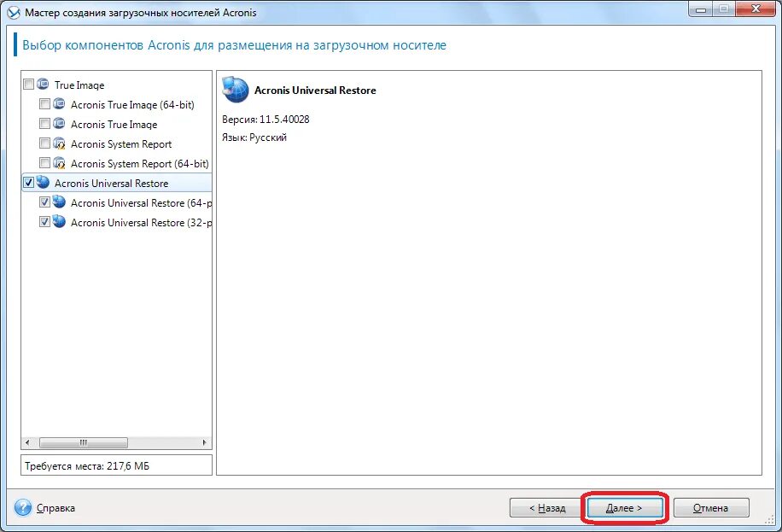This screenshot has height=532, width=782.
Task: Uncheck Acronis Universal Restore (32- checkbox
Action: (45, 221)
